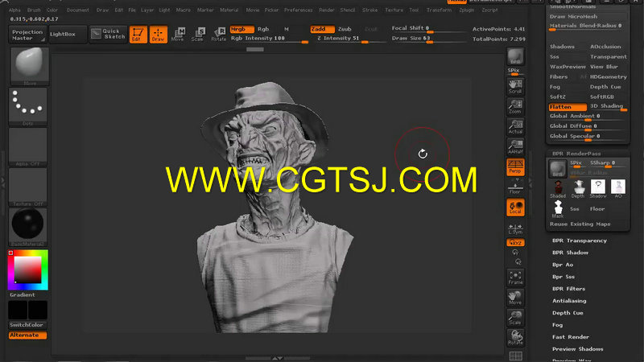Expand Bpr Sss section

click(x=563, y=277)
